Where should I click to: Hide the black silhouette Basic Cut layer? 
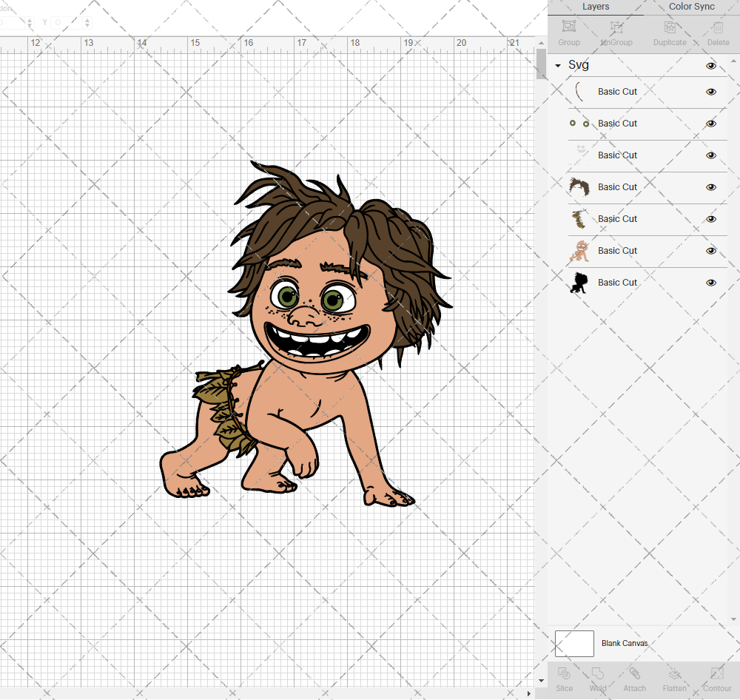coord(710,283)
